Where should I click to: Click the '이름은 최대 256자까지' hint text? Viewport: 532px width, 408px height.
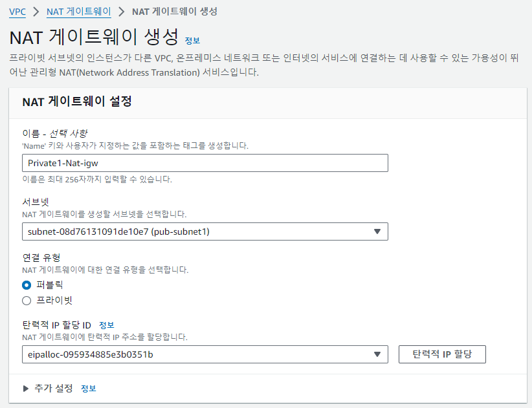coord(97,179)
